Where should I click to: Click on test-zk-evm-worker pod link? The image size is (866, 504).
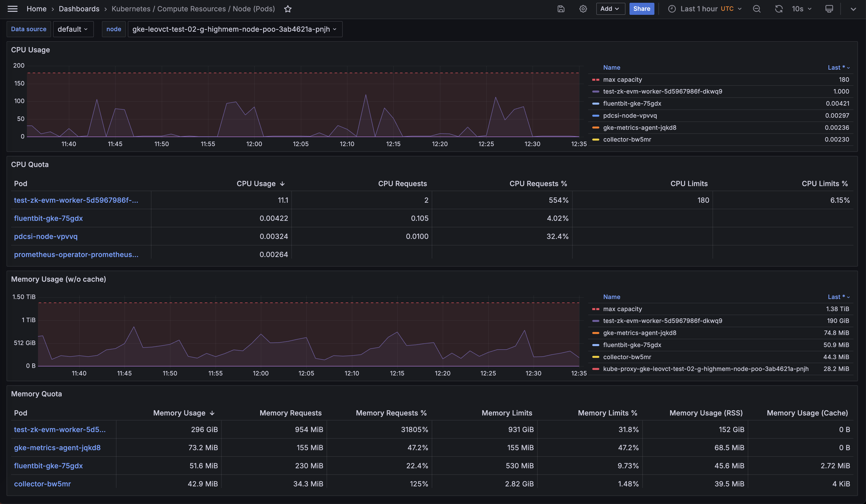click(76, 200)
